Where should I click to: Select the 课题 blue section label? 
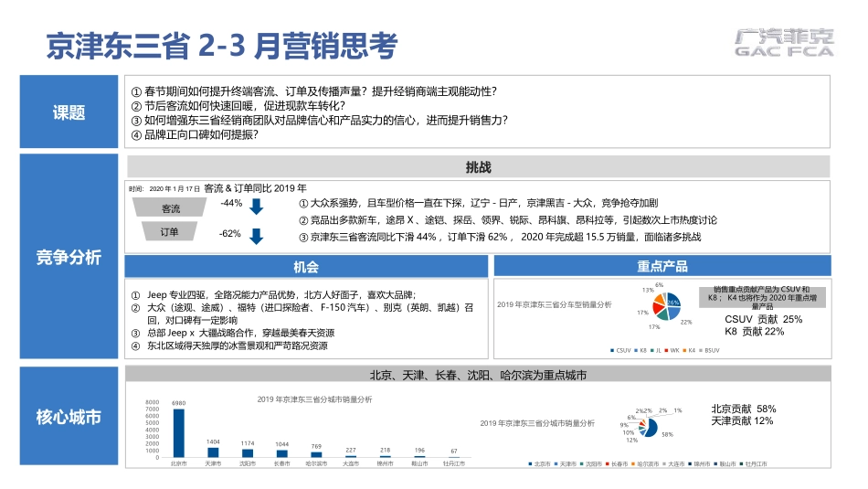[69, 112]
